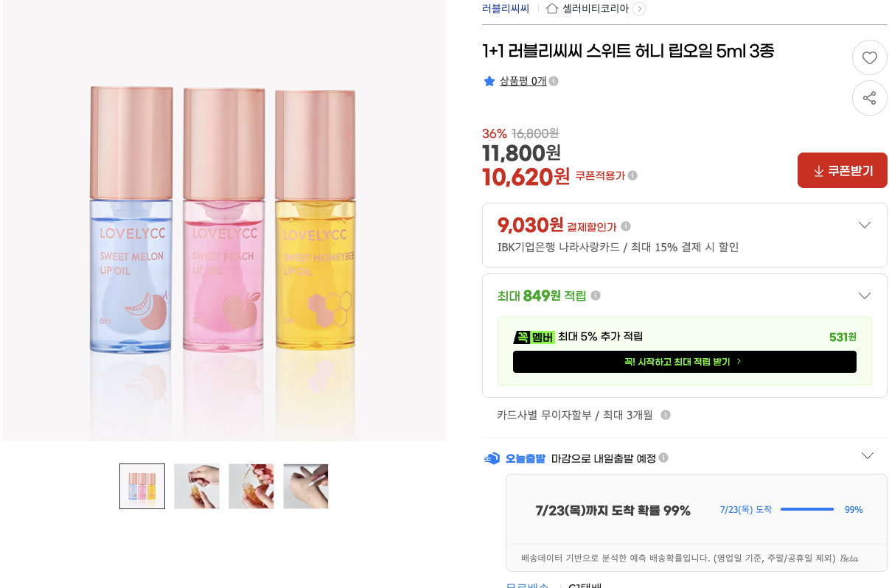This screenshot has width=889, height=588.
Task: Expand the 결제할인가 9,030원 section
Action: (x=865, y=225)
